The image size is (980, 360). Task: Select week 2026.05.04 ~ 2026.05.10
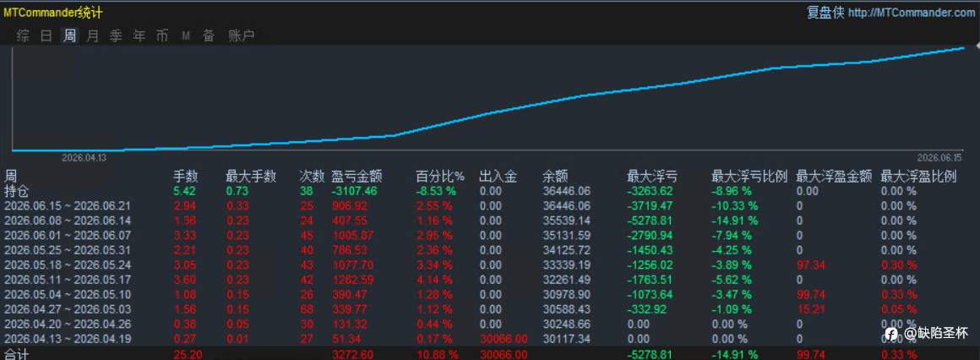click(66, 295)
